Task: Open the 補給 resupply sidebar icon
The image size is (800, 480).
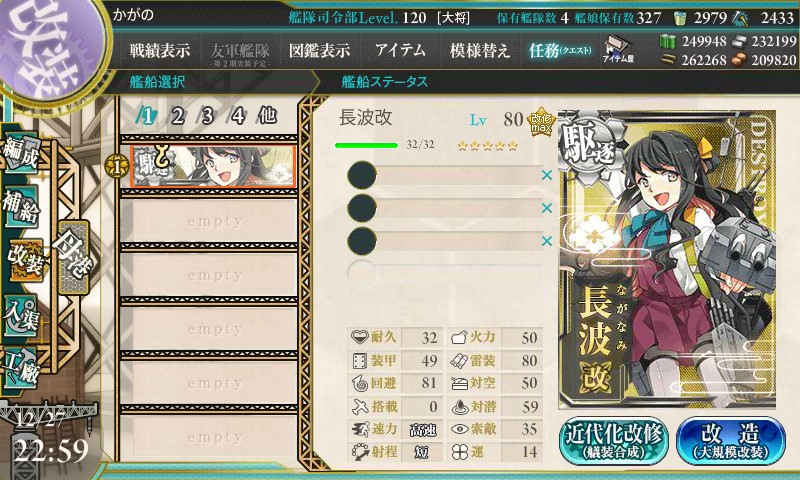Action: (x=21, y=207)
